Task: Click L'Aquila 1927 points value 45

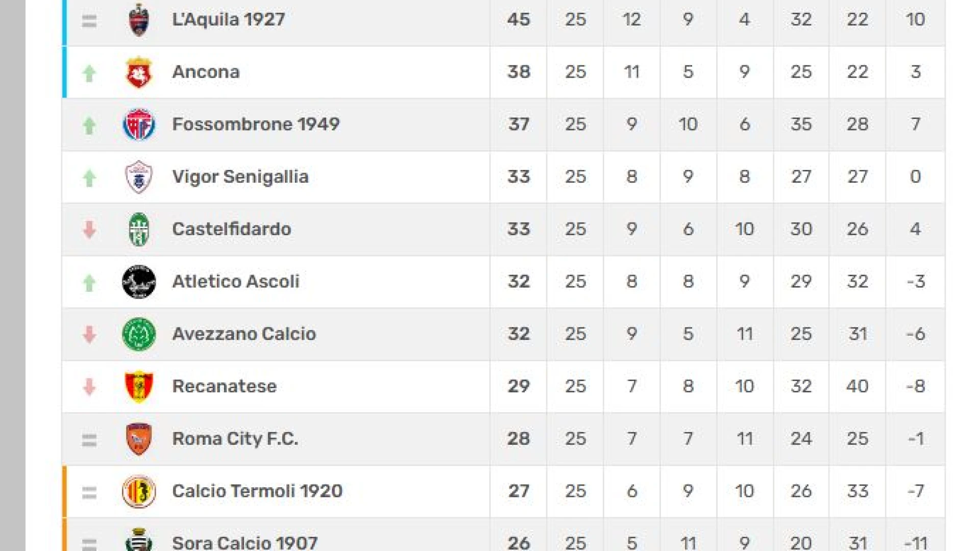Action: (x=519, y=19)
